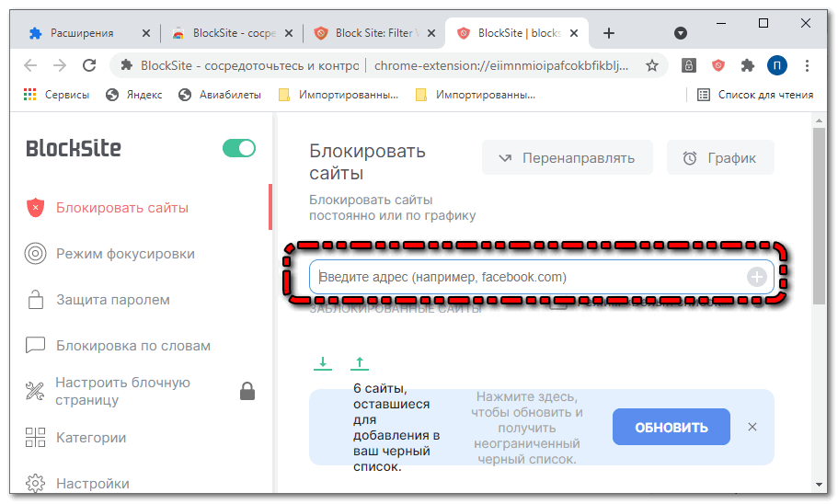Click the gear icon for Настройки

(36, 484)
